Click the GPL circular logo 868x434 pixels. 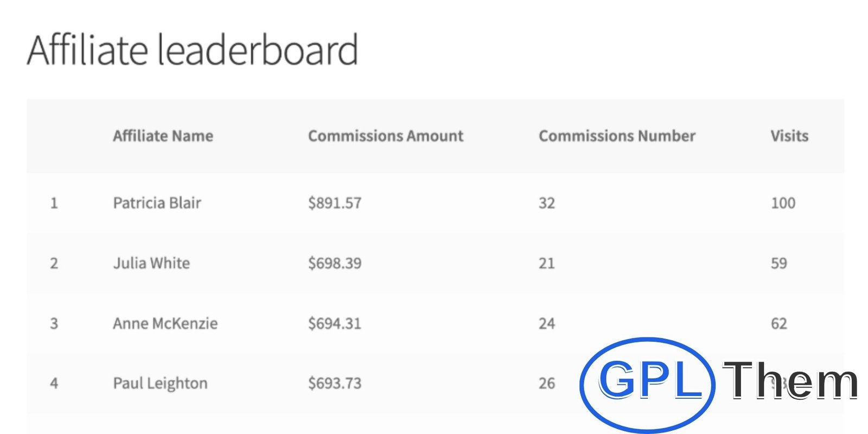pyautogui.click(x=647, y=383)
